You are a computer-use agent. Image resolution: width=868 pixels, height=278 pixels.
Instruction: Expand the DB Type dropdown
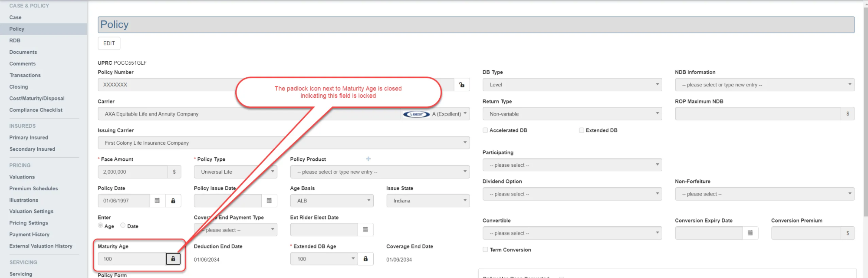tap(572, 85)
